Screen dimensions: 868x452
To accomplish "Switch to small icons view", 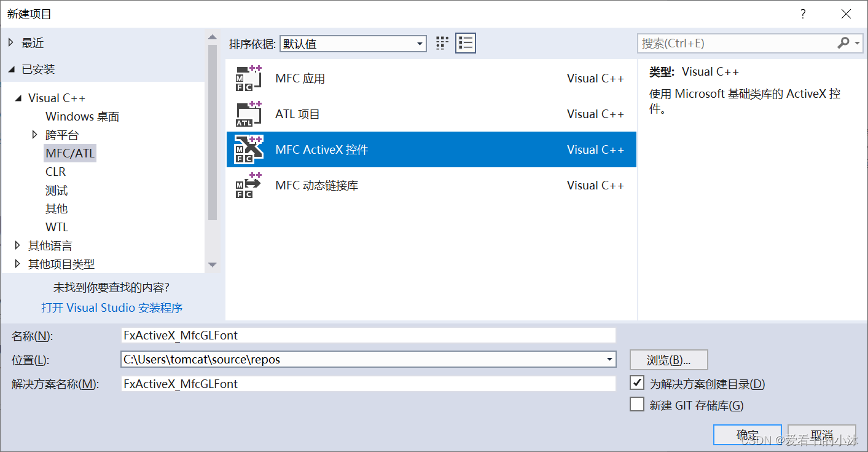I will (442, 43).
